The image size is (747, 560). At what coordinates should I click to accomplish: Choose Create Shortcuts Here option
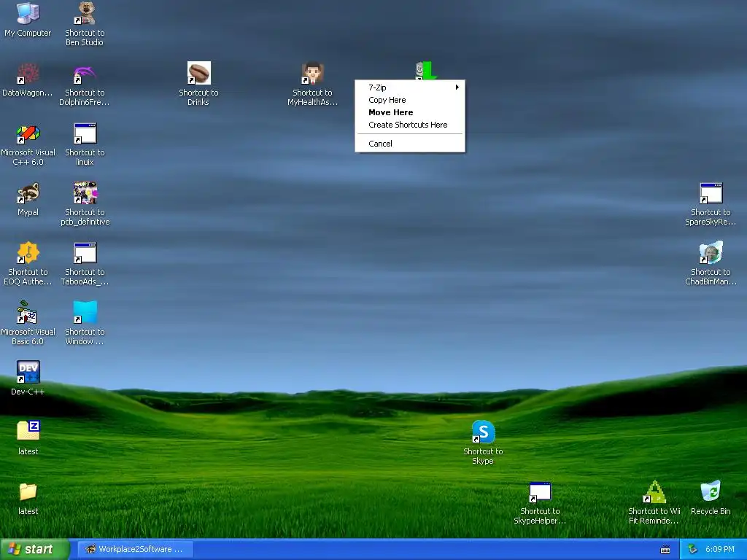[x=410, y=125]
